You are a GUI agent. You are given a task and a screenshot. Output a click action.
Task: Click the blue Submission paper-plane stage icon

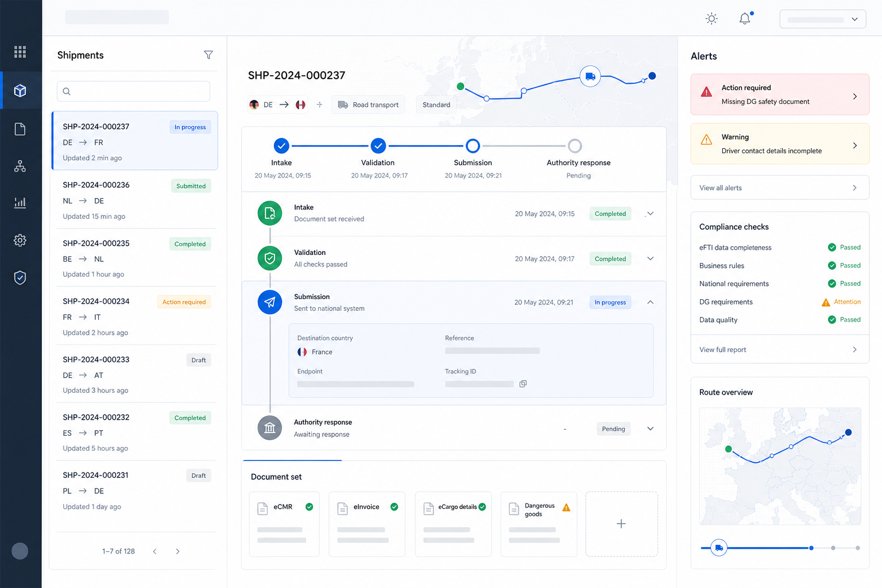point(270,302)
